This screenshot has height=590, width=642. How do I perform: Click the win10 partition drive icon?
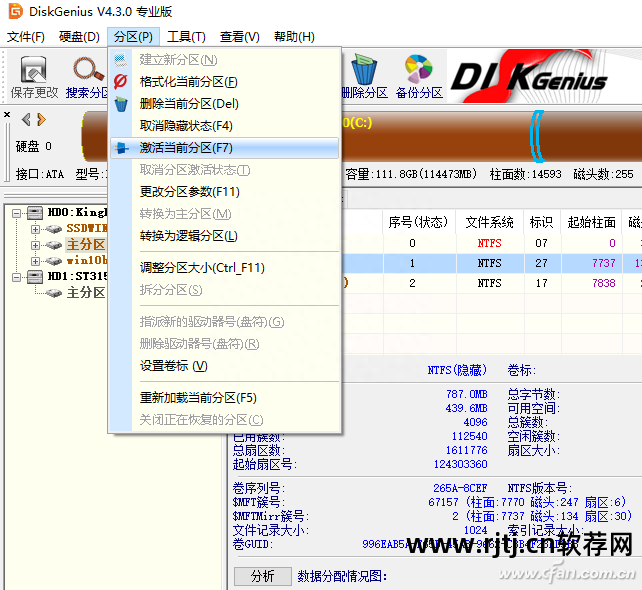[x=54, y=261]
